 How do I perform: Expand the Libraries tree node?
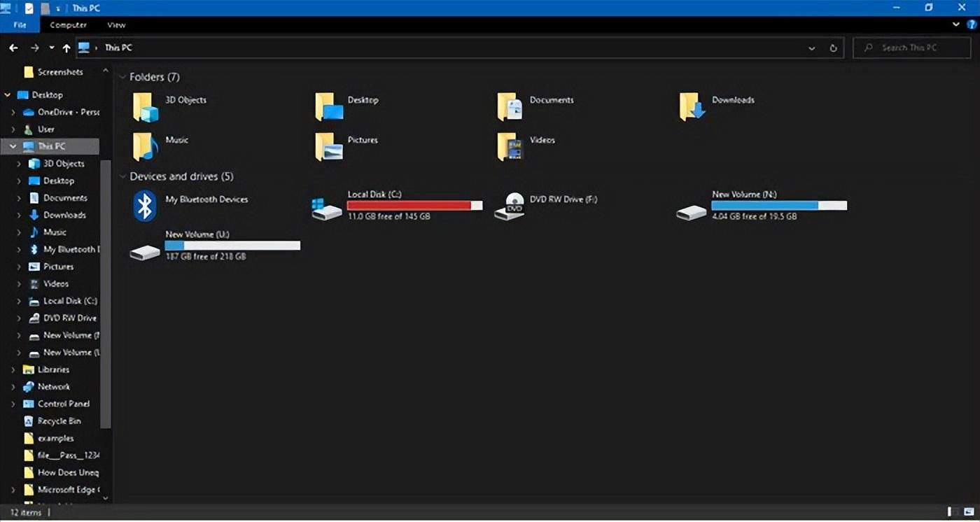click(13, 369)
